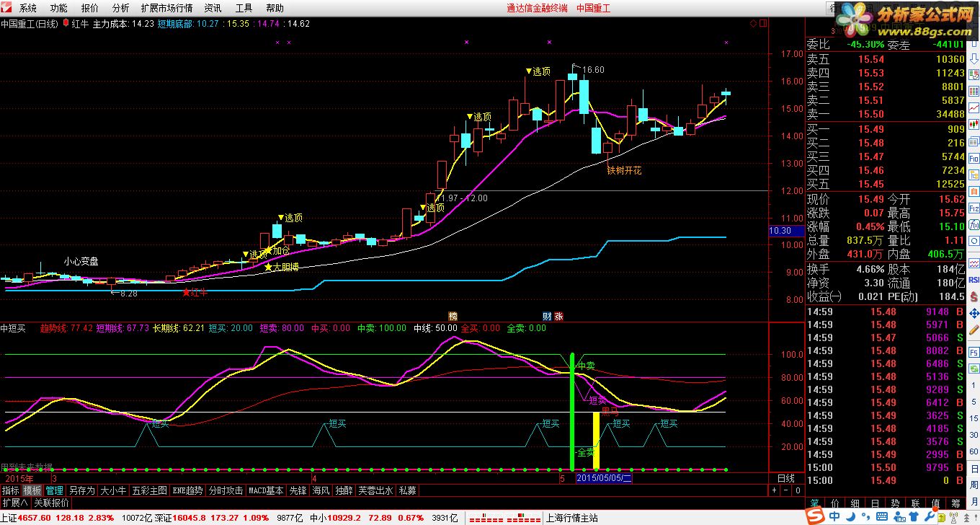Screen dimensions: 980x525
Task: Select the 大小牛 template
Action: [113, 490]
